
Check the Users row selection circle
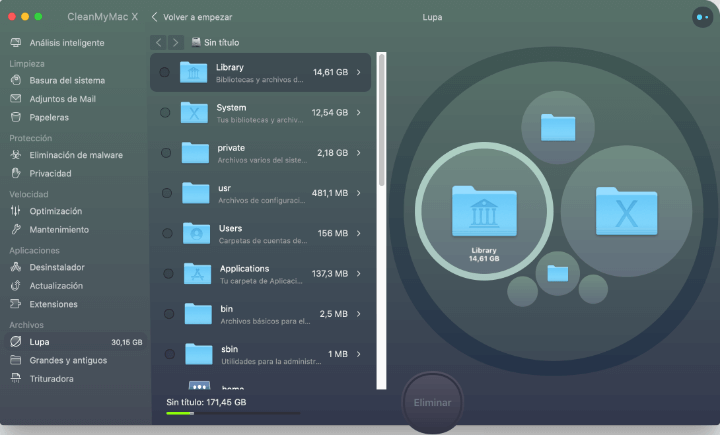point(167,233)
